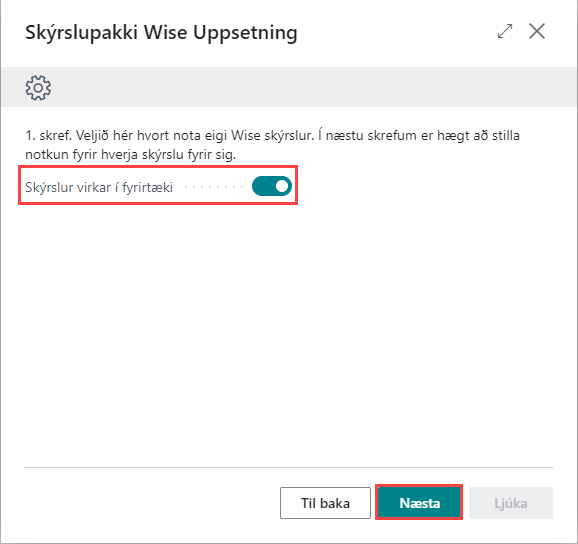Screen dimensions: 578x544
Task: Click the empty area below the toggle
Action: click(289, 332)
